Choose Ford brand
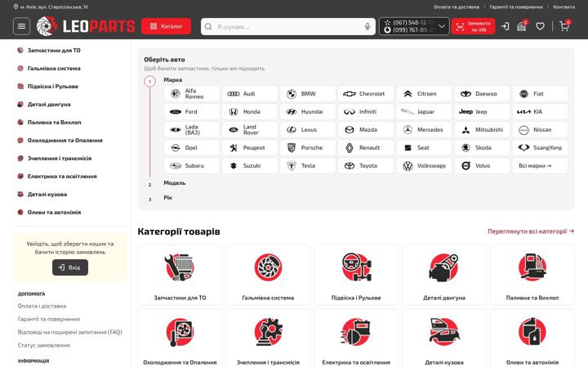 (x=192, y=112)
